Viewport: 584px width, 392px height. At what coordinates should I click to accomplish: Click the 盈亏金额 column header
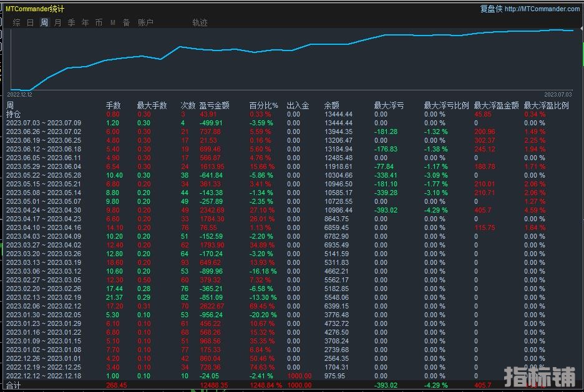[214, 106]
